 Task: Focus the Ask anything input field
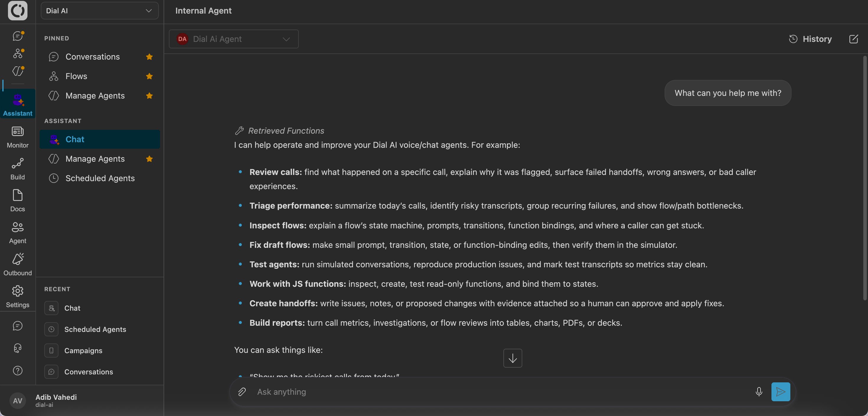(502, 392)
